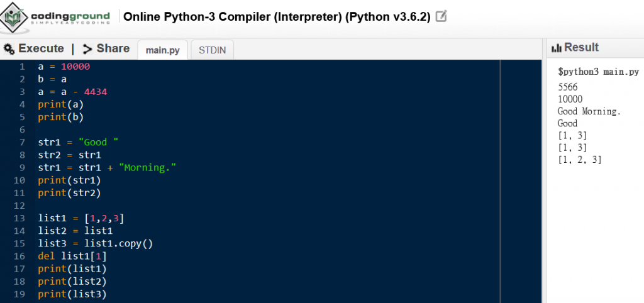Switch to the main.py tab
Image resolution: width=644 pixels, height=303 pixels.
pos(162,50)
